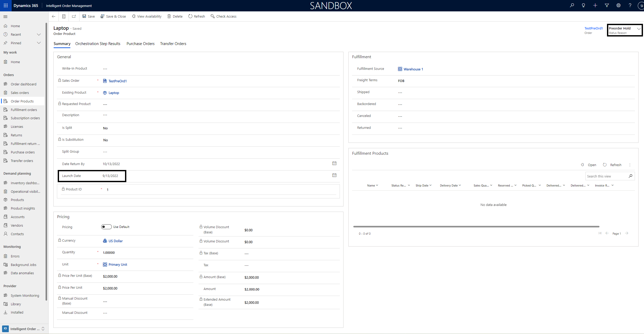Click Check Access command
The width and height of the screenshot is (644, 334).
tap(224, 16)
